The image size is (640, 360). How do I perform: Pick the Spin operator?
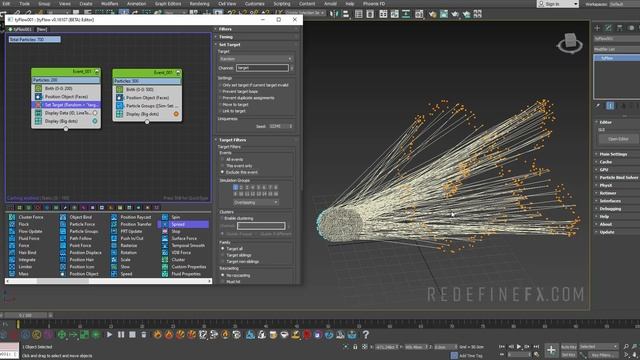[176, 217]
